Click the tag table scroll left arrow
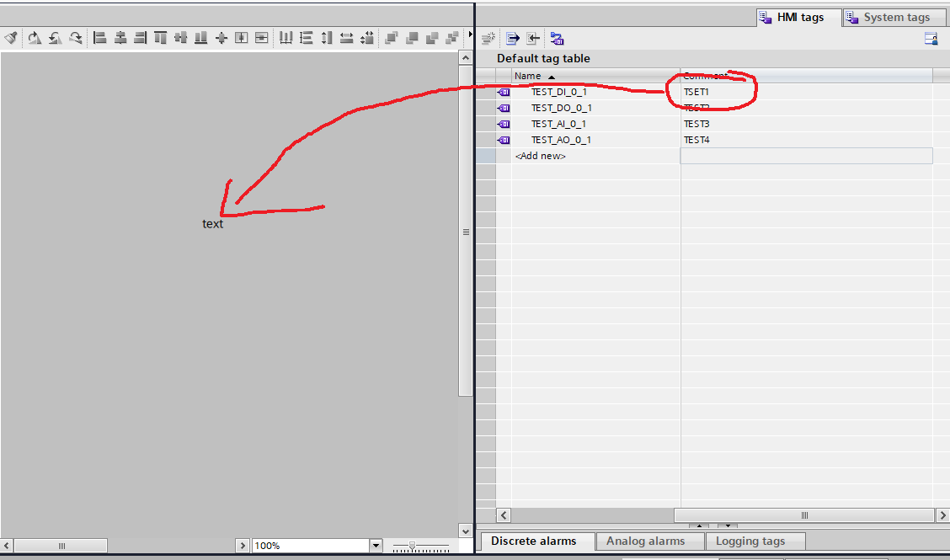This screenshot has height=560, width=950. coord(504,515)
